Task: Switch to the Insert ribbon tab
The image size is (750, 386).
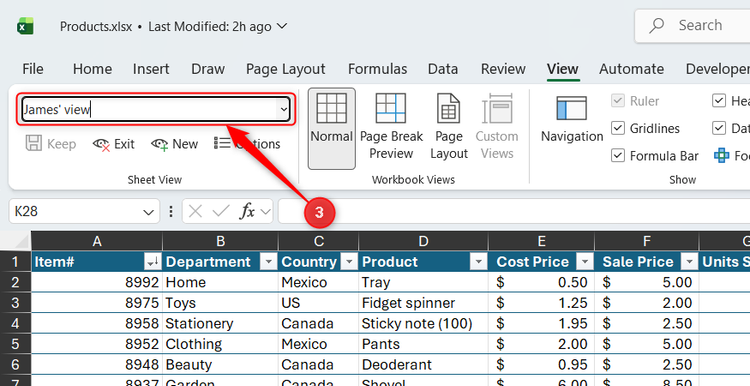Action: tap(151, 69)
